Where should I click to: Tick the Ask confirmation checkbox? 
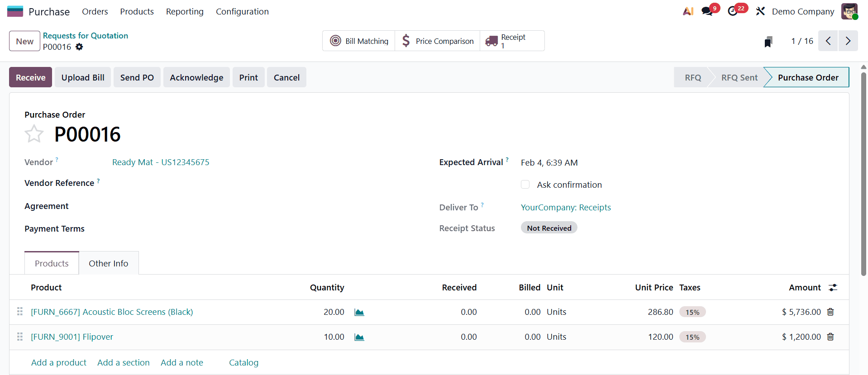tap(525, 184)
